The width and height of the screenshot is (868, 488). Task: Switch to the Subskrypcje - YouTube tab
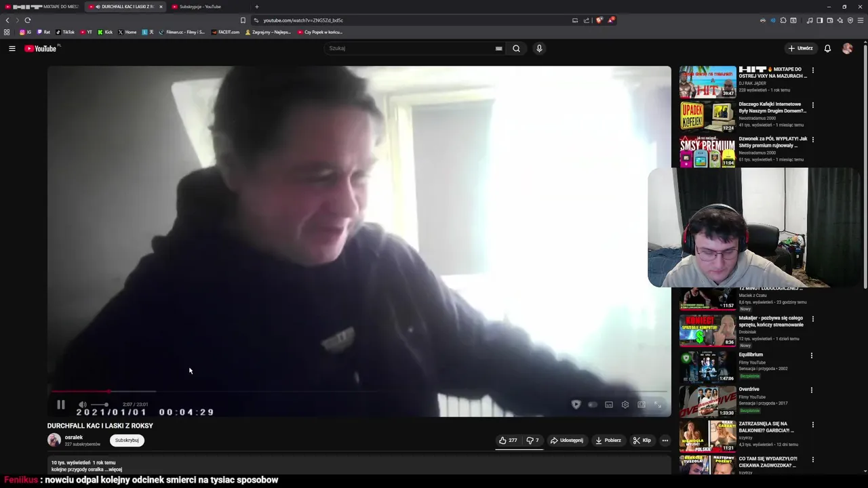tap(200, 7)
